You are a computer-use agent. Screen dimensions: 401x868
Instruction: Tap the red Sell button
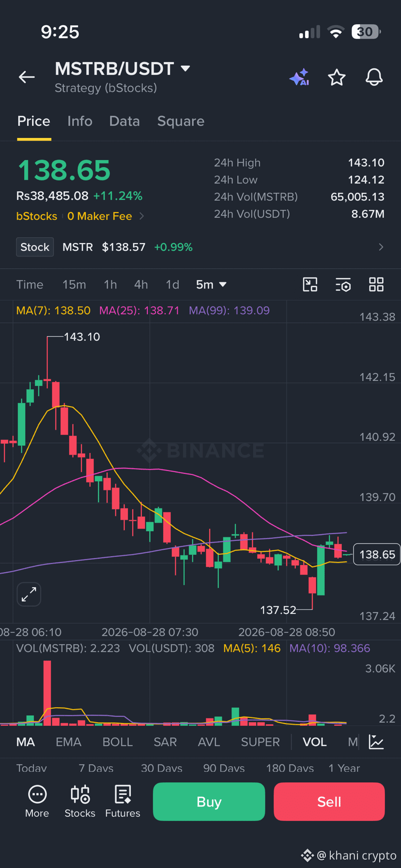[x=329, y=802]
